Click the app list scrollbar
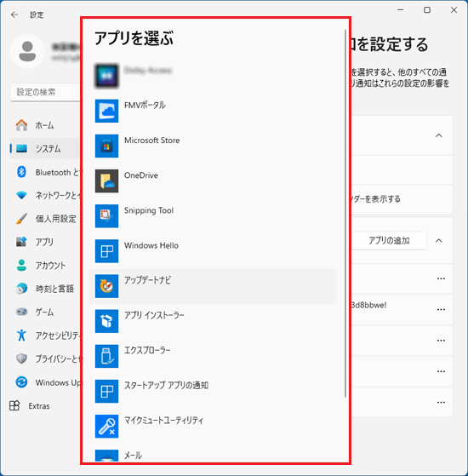The height and width of the screenshot is (476, 468). coord(345,214)
